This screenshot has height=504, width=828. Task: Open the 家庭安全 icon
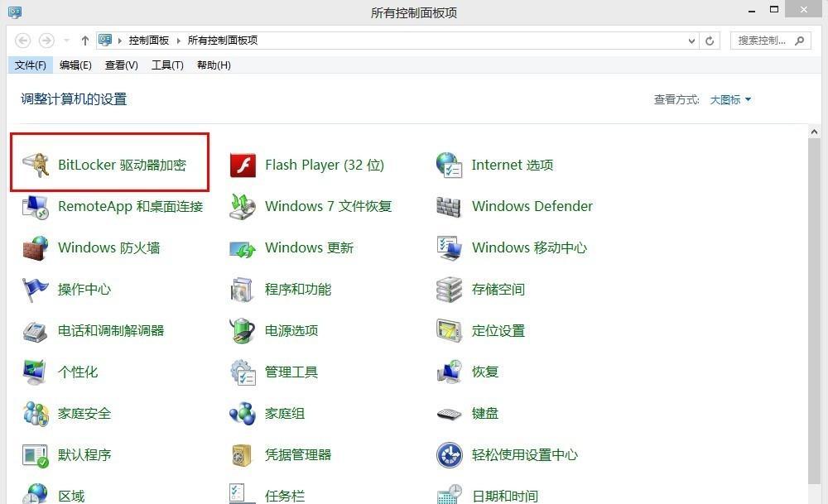pos(36,414)
